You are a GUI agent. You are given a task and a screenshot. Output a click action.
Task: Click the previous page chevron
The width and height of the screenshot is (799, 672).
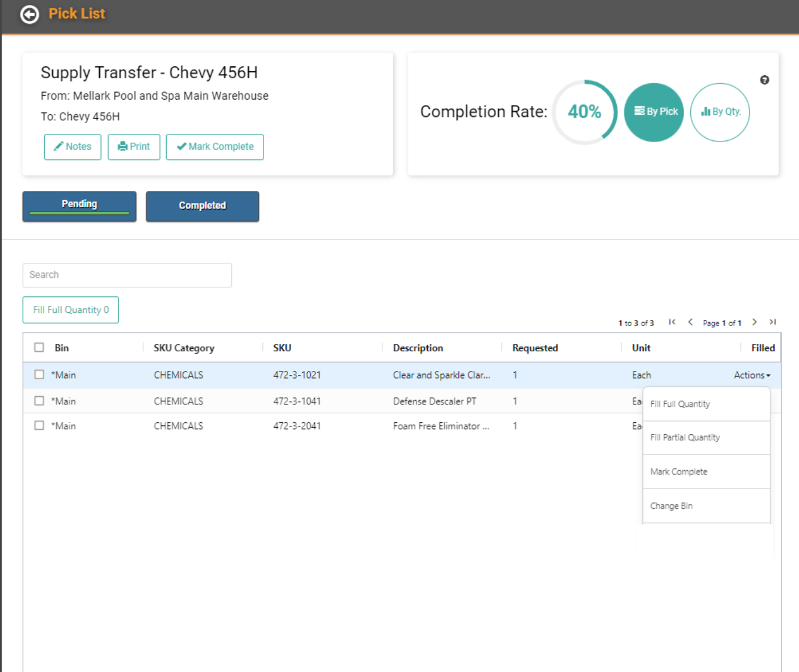690,322
